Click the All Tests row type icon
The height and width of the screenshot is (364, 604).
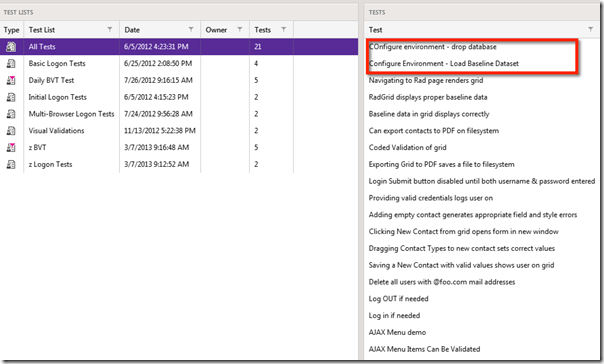point(11,47)
